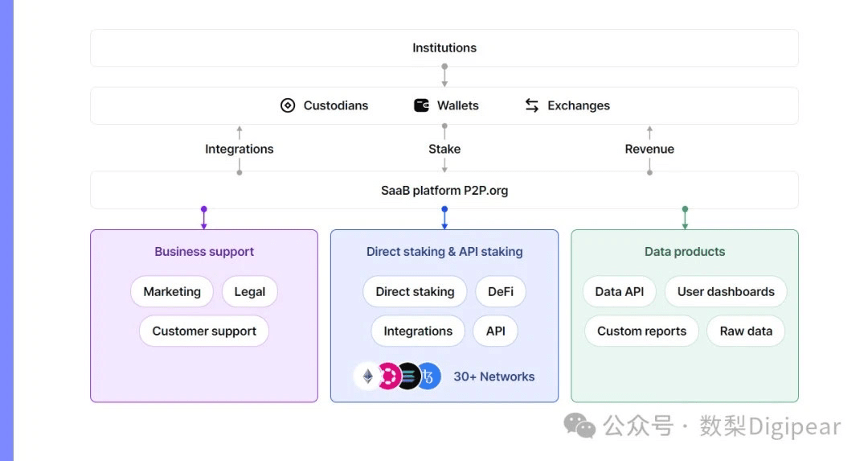Select the Marketing pill

coord(172,291)
